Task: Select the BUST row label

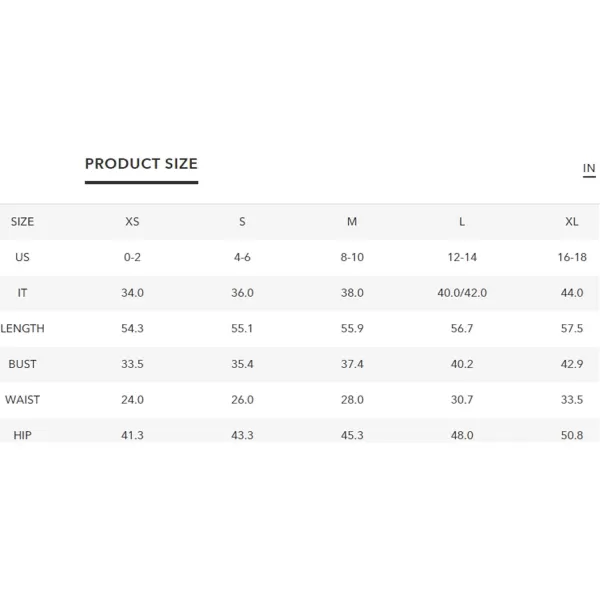Action: tap(22, 364)
